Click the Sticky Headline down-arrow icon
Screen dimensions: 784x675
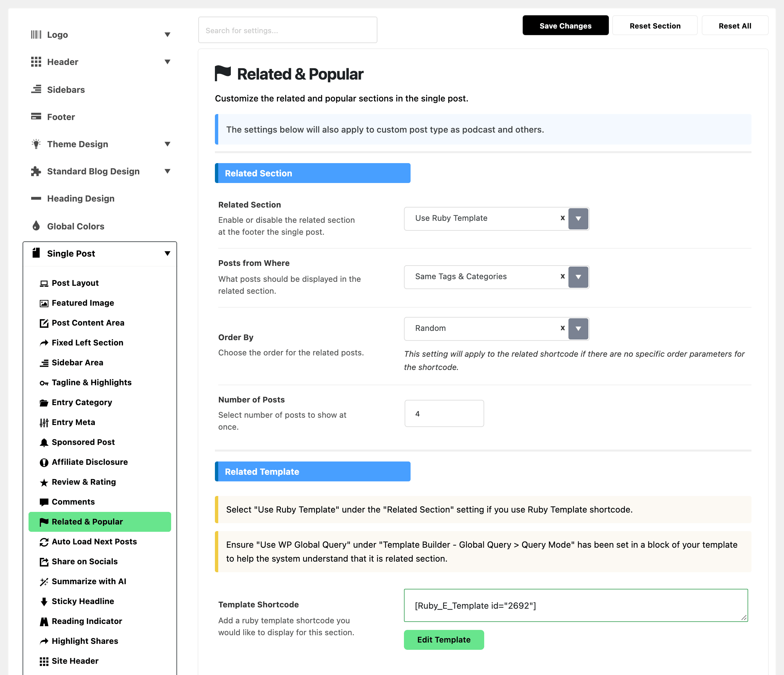[44, 602]
